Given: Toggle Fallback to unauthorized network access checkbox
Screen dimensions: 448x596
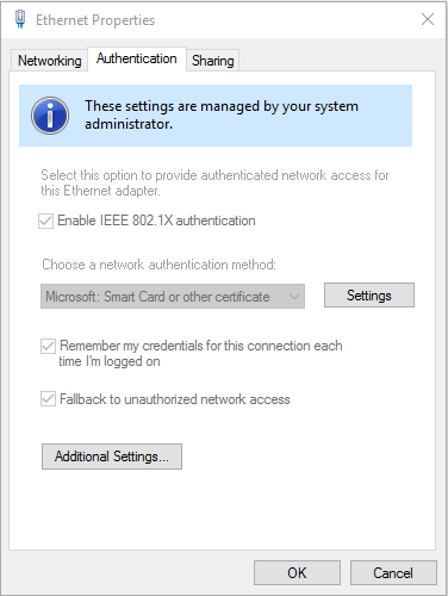Looking at the screenshot, I should pyautogui.click(x=48, y=399).
